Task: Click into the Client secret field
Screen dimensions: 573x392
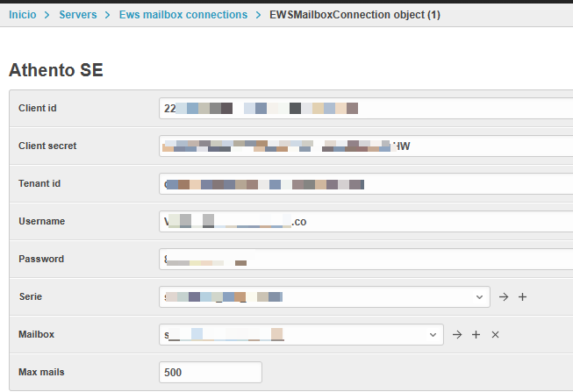Action: click(366, 146)
